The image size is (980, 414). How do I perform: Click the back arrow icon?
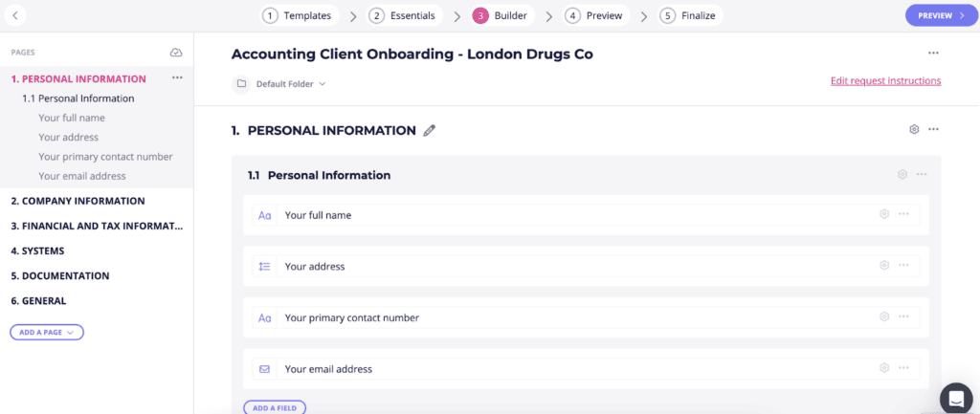pos(15,15)
